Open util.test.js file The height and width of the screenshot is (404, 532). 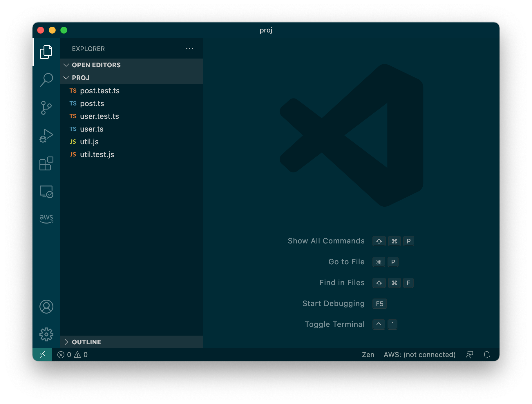pos(132,154)
